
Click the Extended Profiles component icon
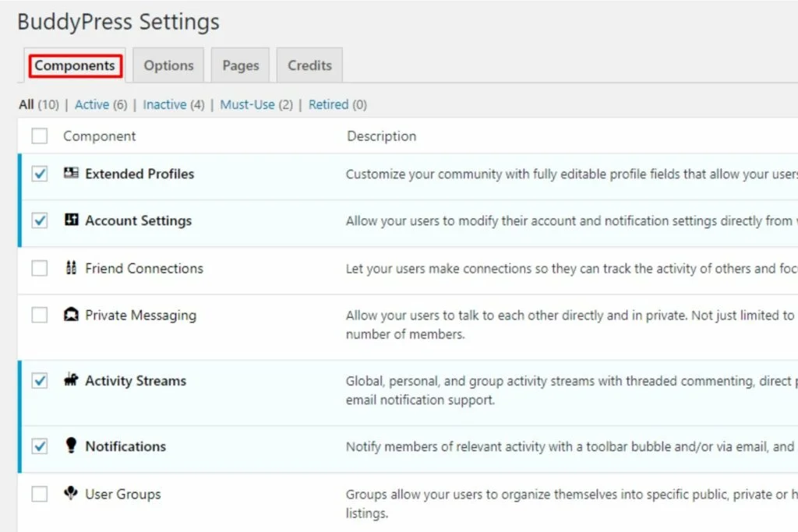[x=71, y=174]
